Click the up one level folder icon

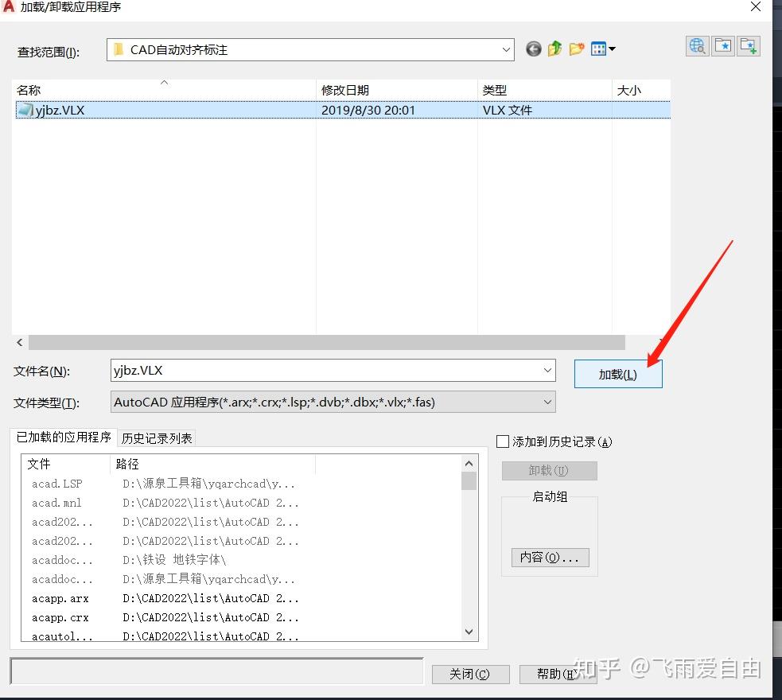coord(554,49)
